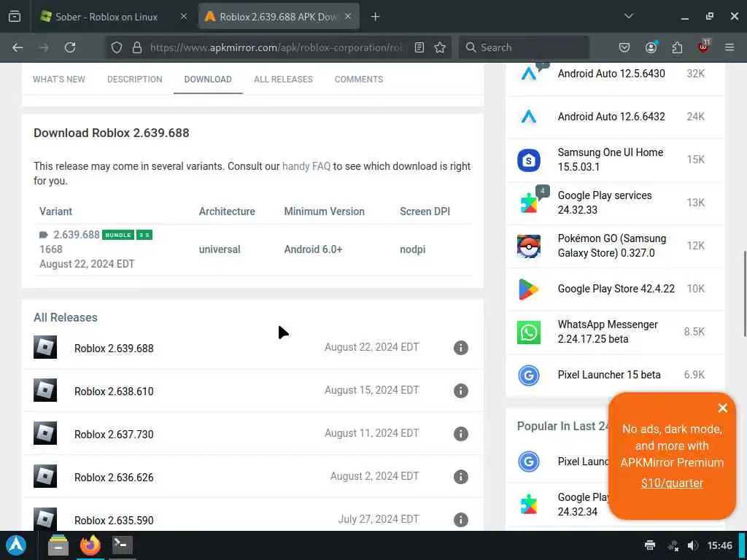This screenshot has width=747, height=560.
Task: Follow the handy FAQ link
Action: coord(306,166)
